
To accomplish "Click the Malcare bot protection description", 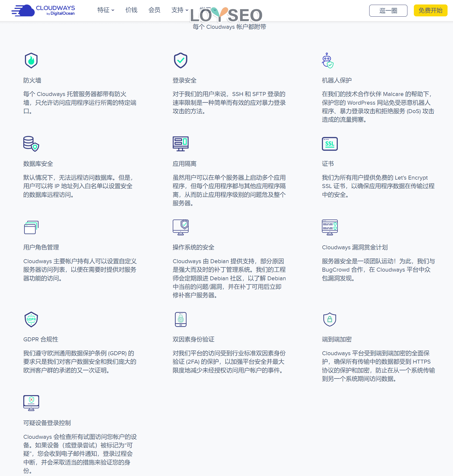I will pos(378,107).
